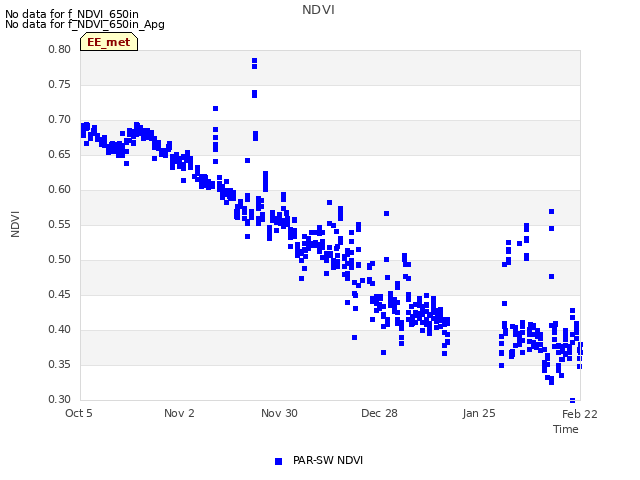640x480 pixels.
Task: Click the NDVI chart title
Action: pos(318,10)
